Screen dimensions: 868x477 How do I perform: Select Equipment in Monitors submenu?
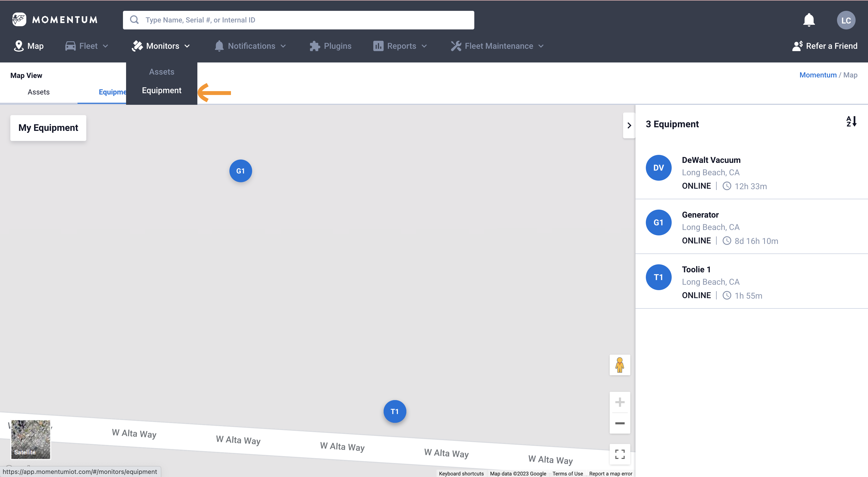pyautogui.click(x=161, y=91)
